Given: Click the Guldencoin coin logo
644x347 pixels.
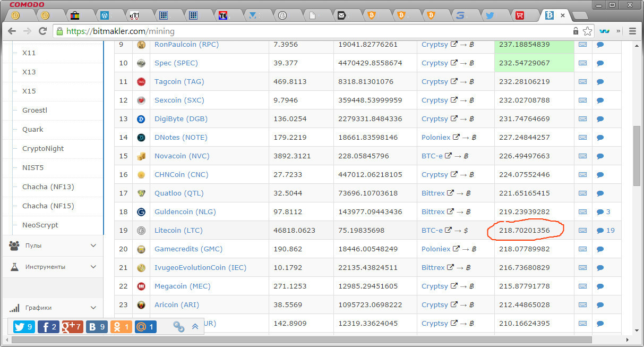Looking at the screenshot, I should point(141,212).
